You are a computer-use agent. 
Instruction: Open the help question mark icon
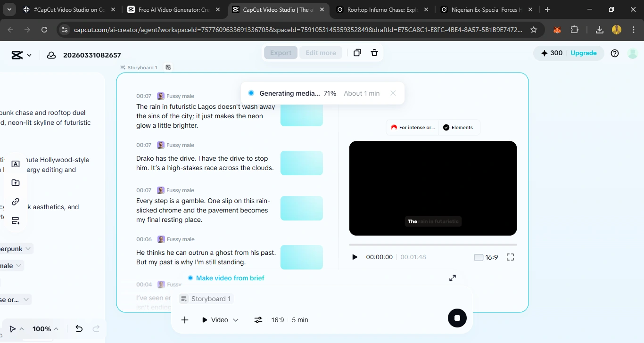pyautogui.click(x=615, y=53)
